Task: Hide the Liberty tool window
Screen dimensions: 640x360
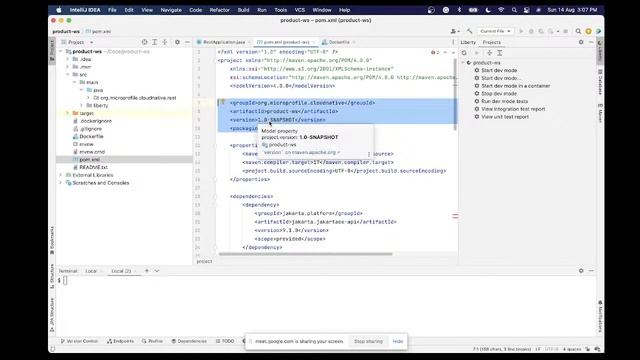Action: pos(591,42)
